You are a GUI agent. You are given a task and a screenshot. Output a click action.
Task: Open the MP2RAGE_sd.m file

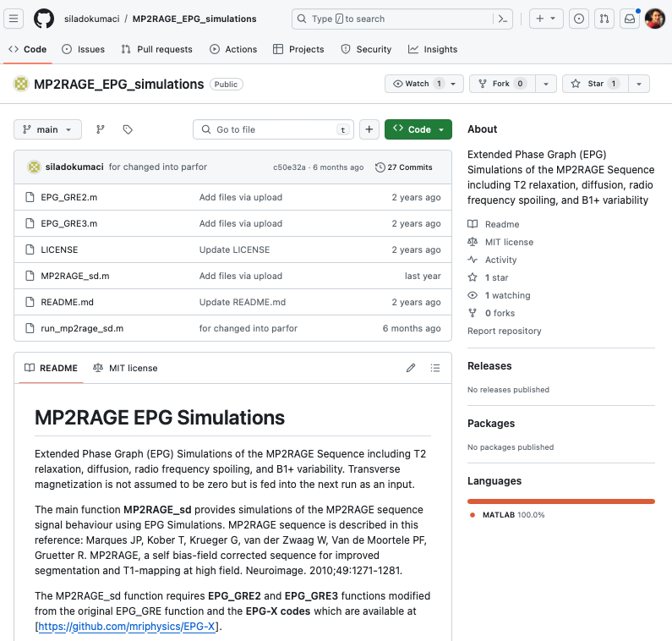pyautogui.click(x=74, y=276)
